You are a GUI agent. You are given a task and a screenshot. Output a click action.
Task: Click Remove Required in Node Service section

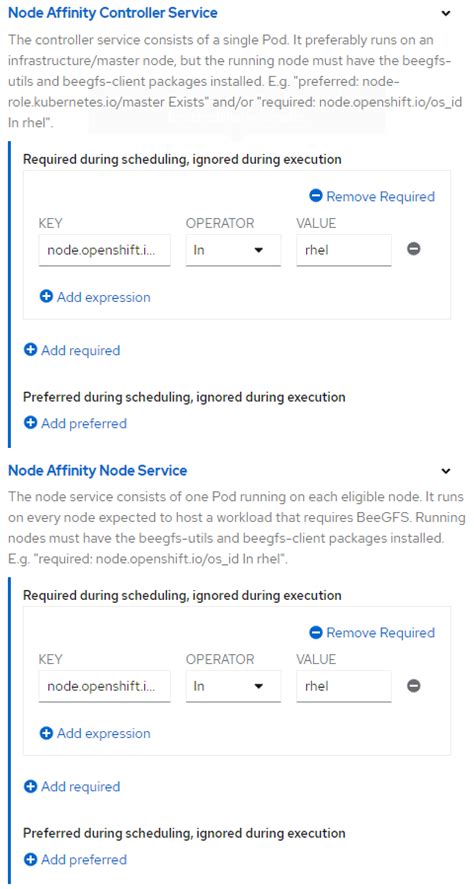tap(372, 633)
